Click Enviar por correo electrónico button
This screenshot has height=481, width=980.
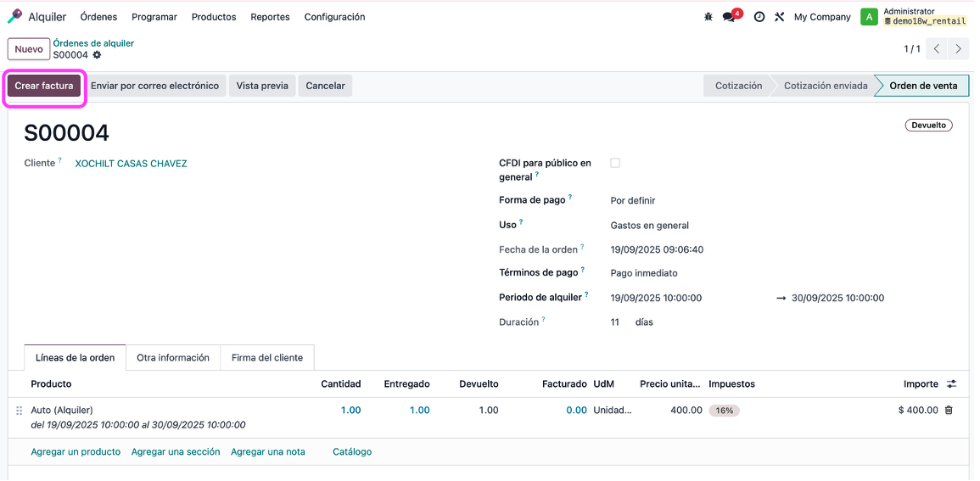click(x=155, y=86)
